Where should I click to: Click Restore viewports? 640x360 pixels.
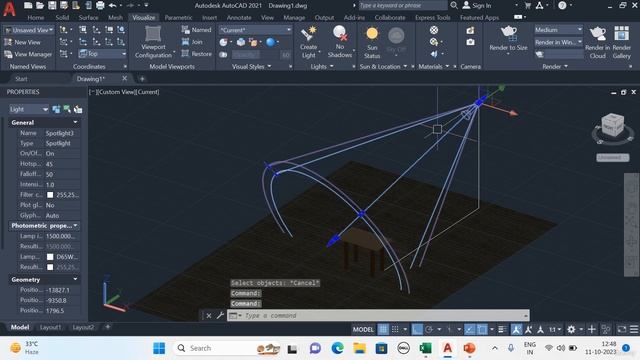196,53
